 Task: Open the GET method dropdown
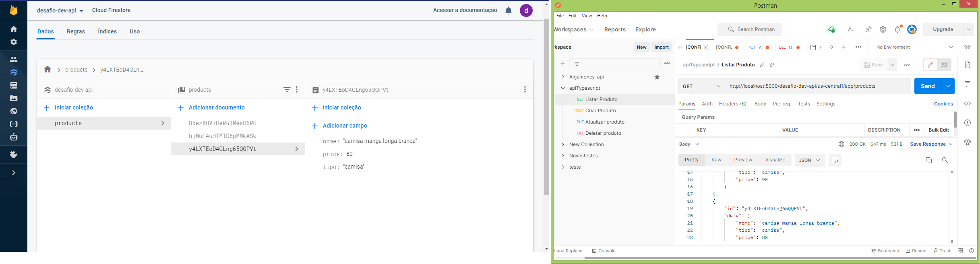pyautogui.click(x=702, y=86)
